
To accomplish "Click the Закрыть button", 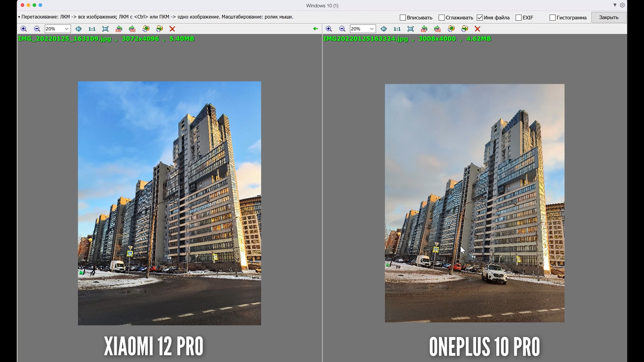I will 609,17.
